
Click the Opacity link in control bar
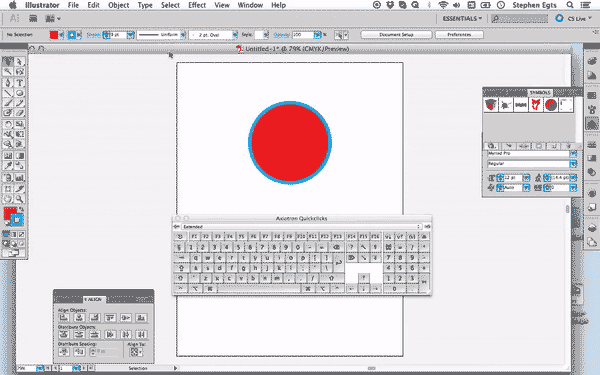[x=281, y=35]
